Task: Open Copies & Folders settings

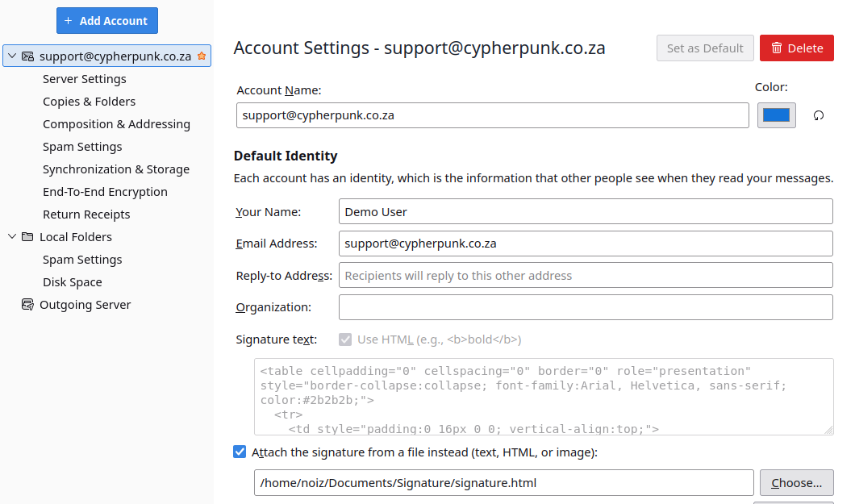Action: pyautogui.click(x=89, y=102)
